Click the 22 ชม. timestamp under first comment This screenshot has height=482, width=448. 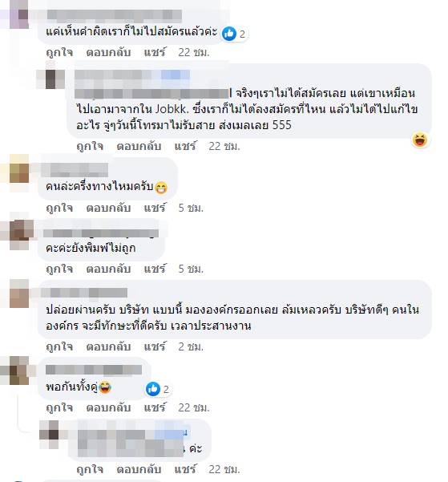(194, 53)
